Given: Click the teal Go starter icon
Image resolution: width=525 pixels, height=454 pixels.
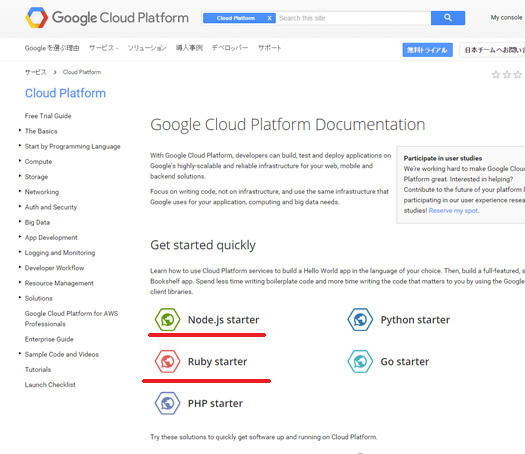Looking at the screenshot, I should coord(360,361).
